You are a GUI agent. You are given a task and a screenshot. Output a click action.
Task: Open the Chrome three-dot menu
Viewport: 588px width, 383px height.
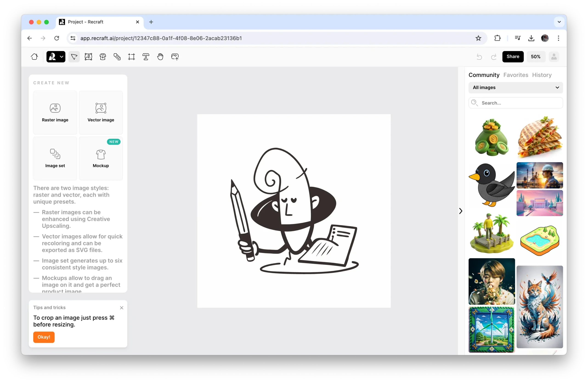click(558, 38)
